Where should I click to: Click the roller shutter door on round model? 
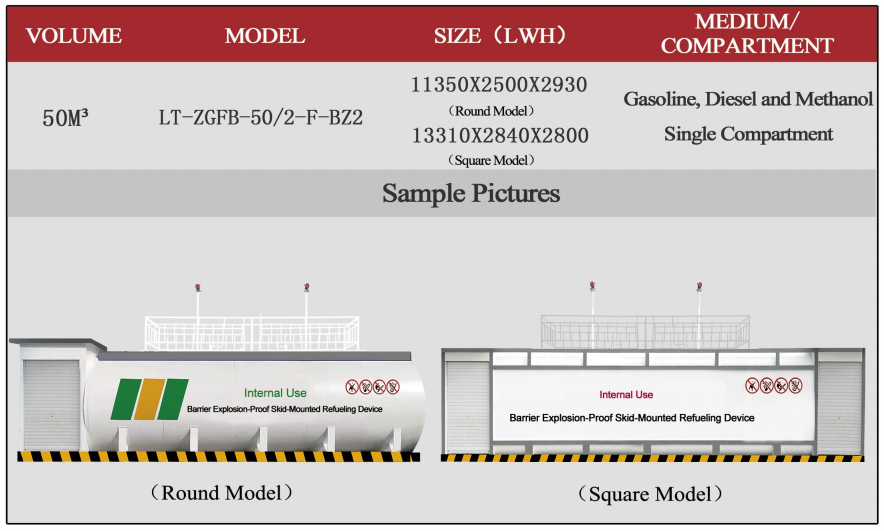coord(51,405)
